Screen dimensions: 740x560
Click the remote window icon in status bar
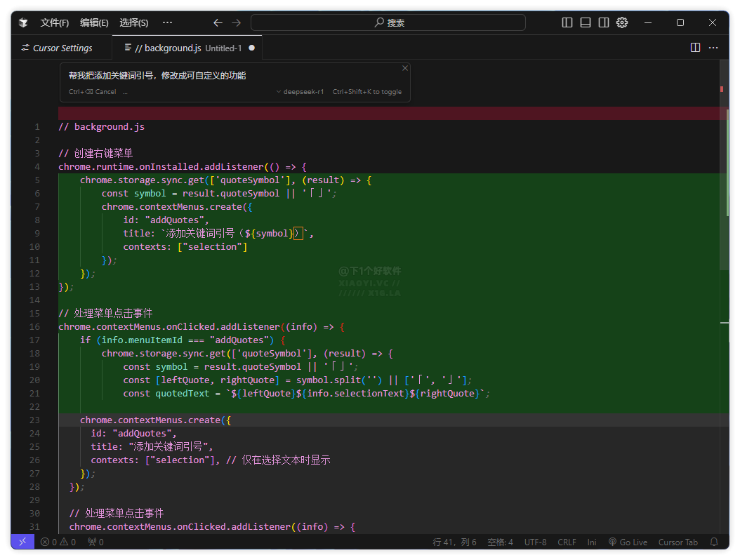22,542
